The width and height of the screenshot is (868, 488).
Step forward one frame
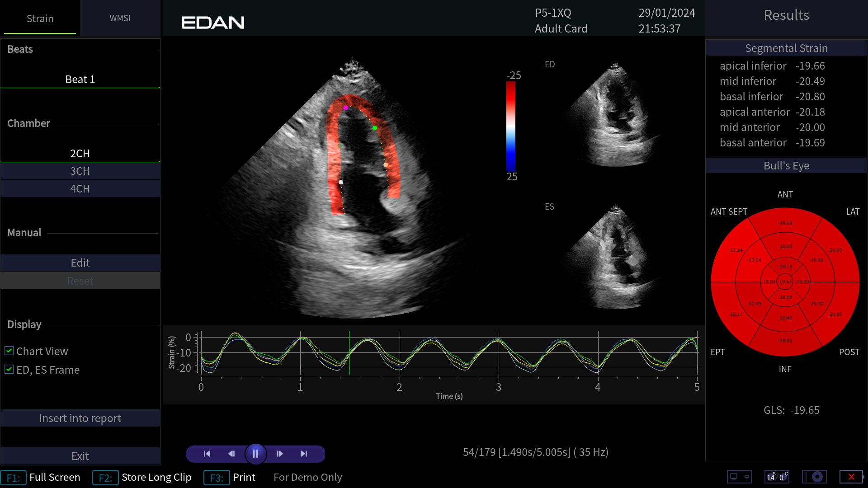(280, 454)
